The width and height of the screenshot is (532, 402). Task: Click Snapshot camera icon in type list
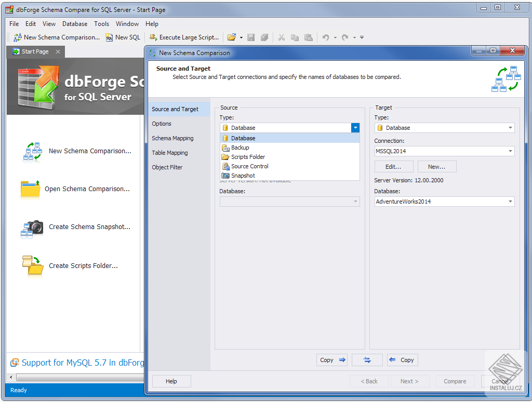coord(225,176)
